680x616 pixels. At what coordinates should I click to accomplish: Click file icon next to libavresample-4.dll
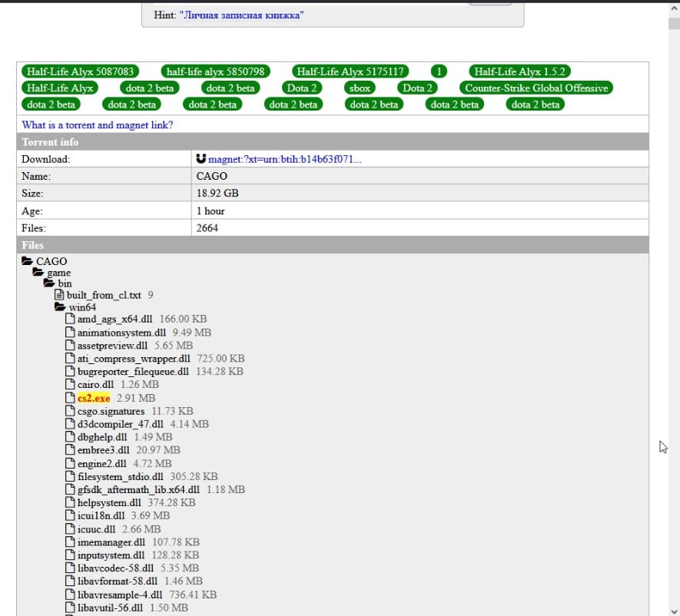(70, 594)
